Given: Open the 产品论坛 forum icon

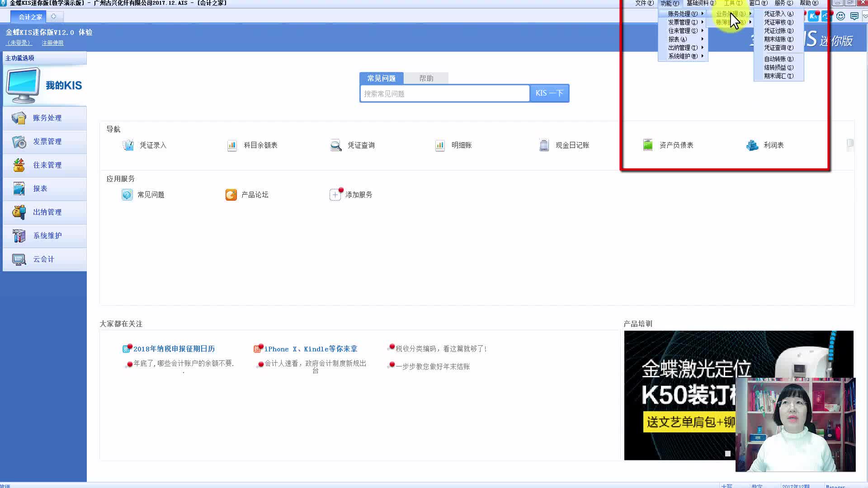Looking at the screenshot, I should click(231, 195).
